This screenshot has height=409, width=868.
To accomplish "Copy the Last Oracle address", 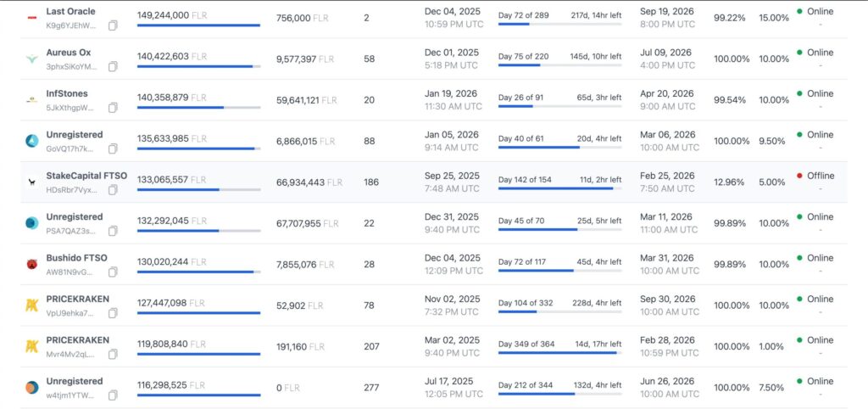I will pos(113,25).
